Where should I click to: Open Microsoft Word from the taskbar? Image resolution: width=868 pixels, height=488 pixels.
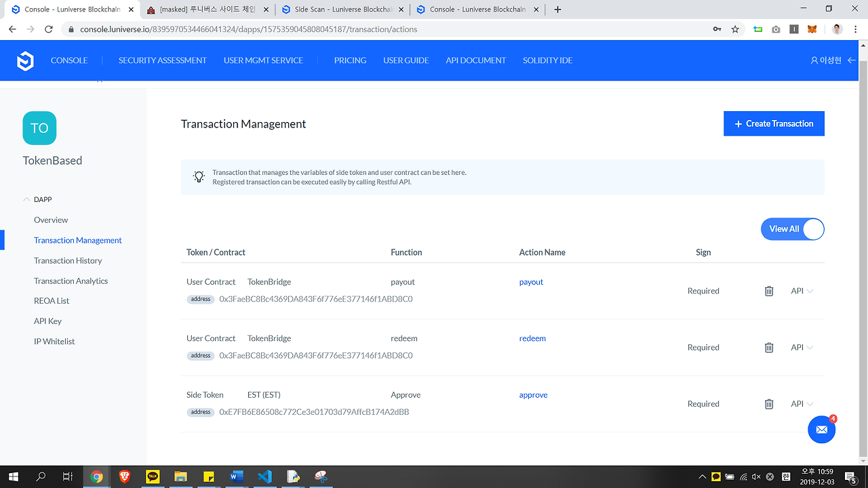[x=237, y=476]
